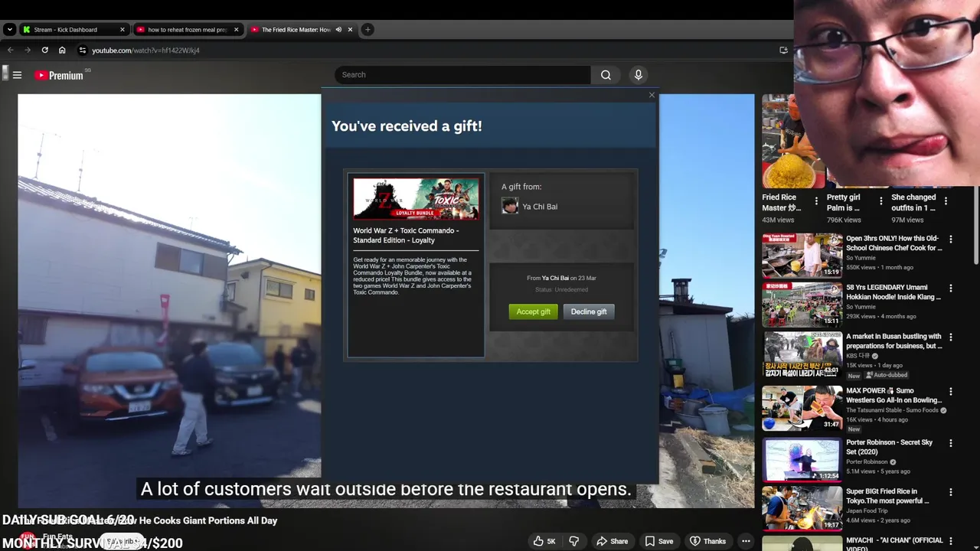Go to YouTube Premium home logo
980x551 pixels.
(x=59, y=75)
